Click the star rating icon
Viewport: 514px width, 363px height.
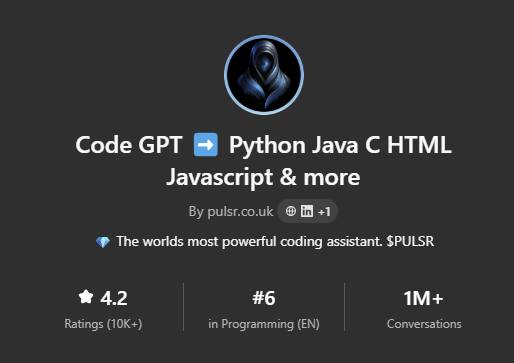point(86,297)
